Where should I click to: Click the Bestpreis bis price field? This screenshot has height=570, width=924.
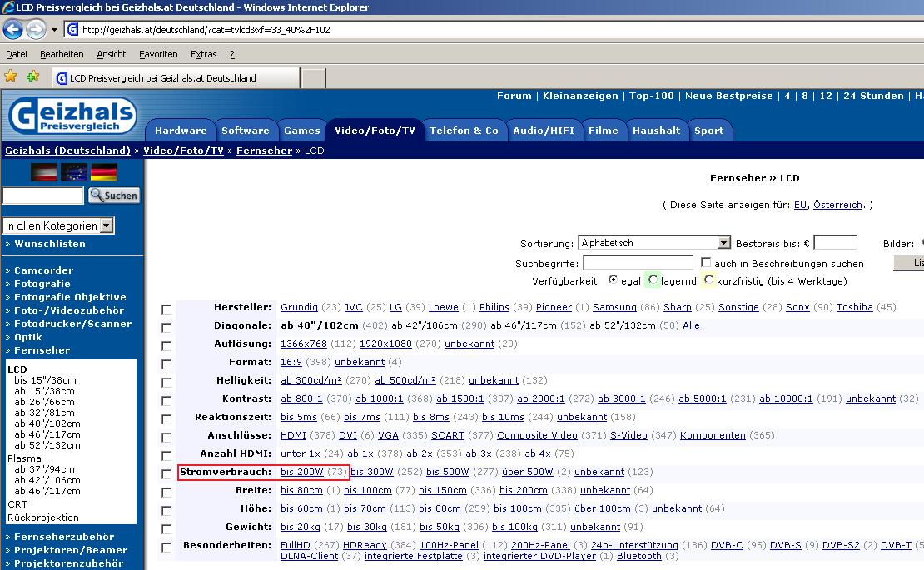(x=835, y=243)
